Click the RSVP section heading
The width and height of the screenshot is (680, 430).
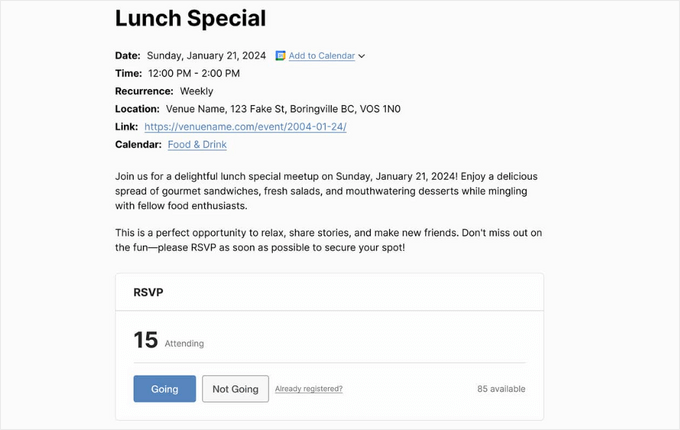[x=148, y=294]
